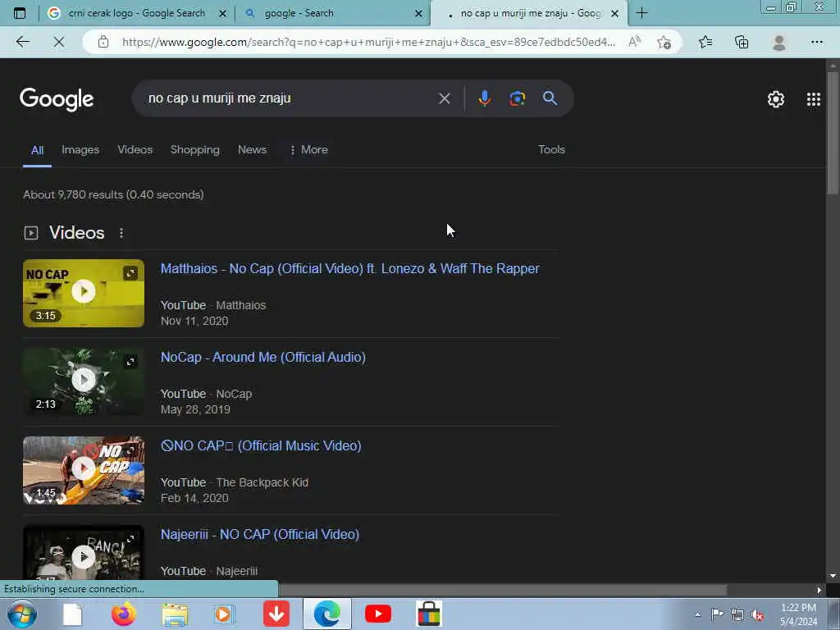Screen dimensions: 840x630
Task: Clear the Google search box text
Action: [444, 98]
